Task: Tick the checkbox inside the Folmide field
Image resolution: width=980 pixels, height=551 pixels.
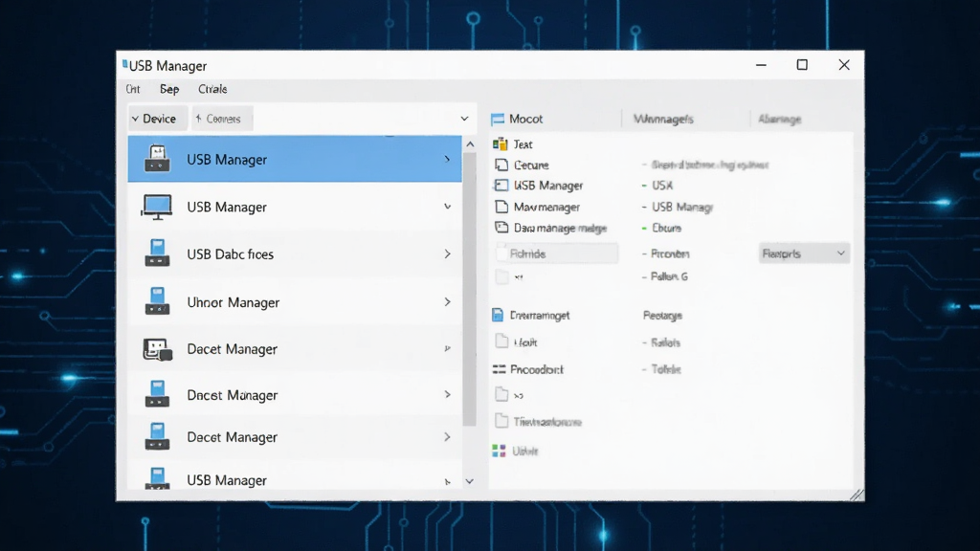Action: (x=501, y=253)
